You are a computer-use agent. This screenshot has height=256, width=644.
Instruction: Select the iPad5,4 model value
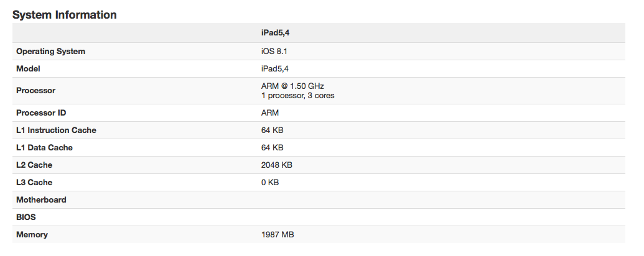(x=275, y=68)
